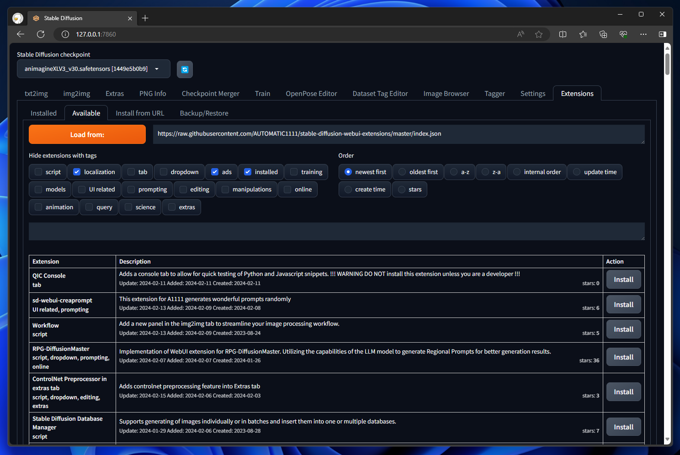The image size is (680, 455).
Task: Select z-a order option
Action: point(485,172)
